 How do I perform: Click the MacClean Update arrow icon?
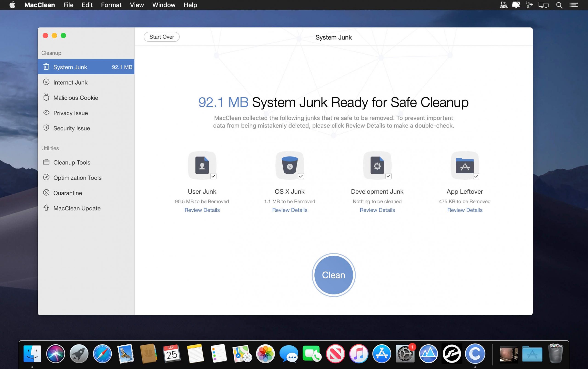(x=46, y=208)
